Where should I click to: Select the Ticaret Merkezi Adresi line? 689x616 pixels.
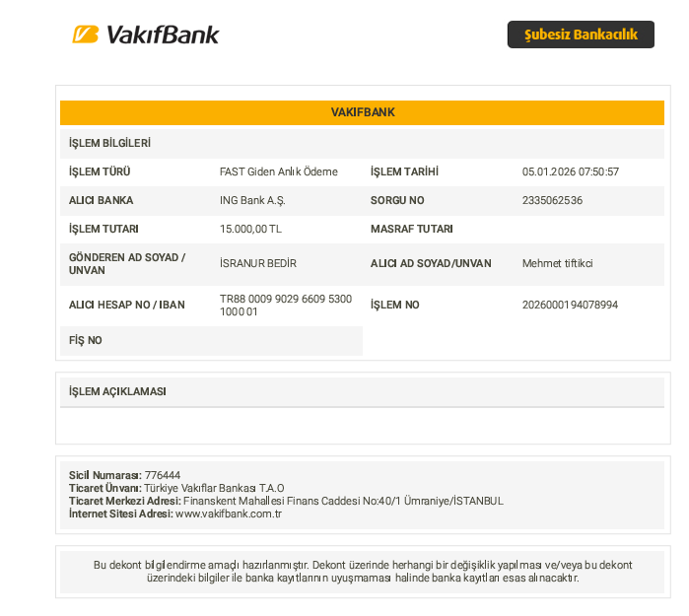(x=286, y=501)
